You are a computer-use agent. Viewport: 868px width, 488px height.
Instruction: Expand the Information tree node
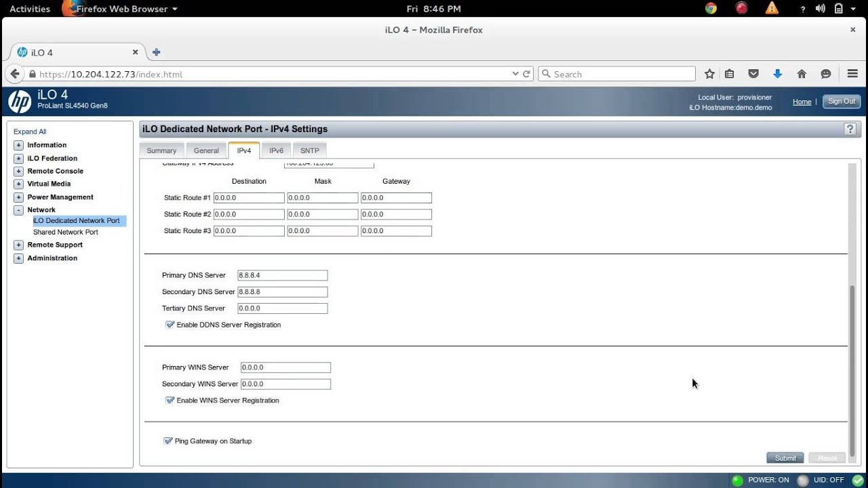(18, 145)
